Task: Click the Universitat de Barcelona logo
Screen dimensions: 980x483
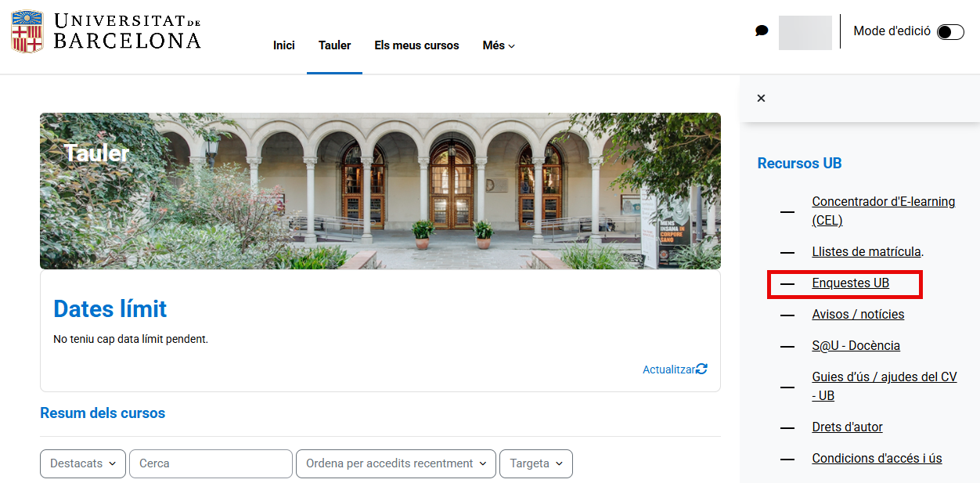Action: coord(106,32)
